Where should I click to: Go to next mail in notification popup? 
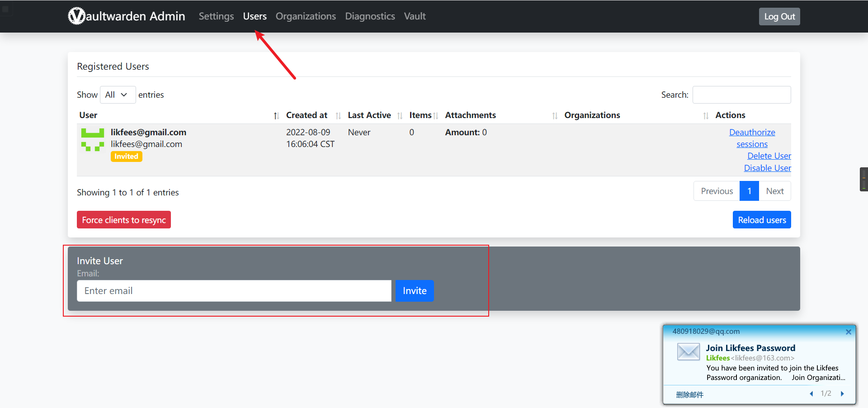point(842,394)
